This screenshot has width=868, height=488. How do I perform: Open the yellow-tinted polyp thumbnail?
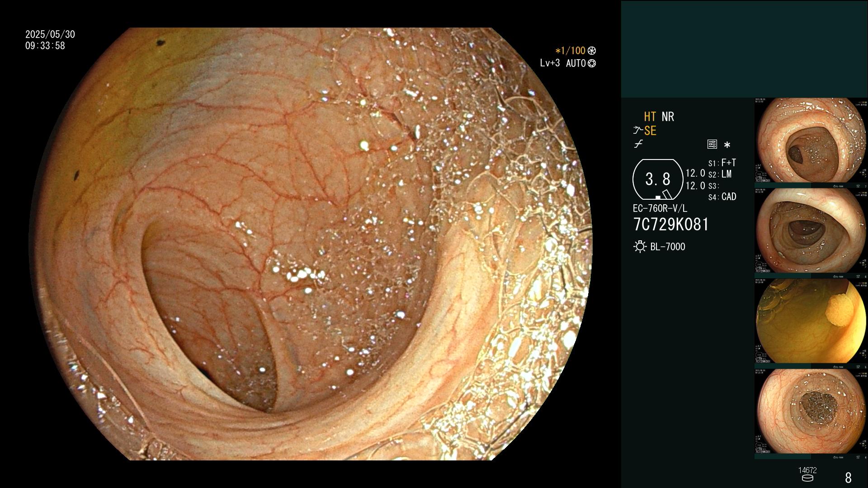811,321
